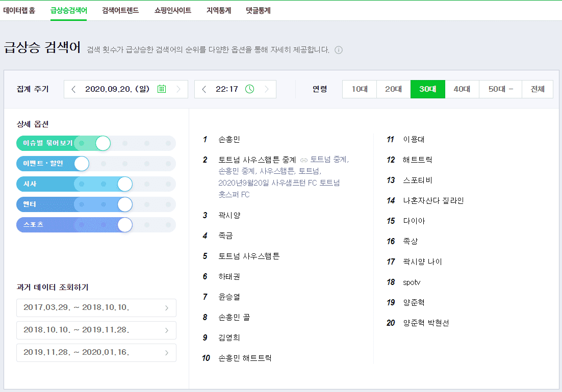The width and height of the screenshot is (562, 392).
Task: Select the 전체 age option
Action: point(538,89)
